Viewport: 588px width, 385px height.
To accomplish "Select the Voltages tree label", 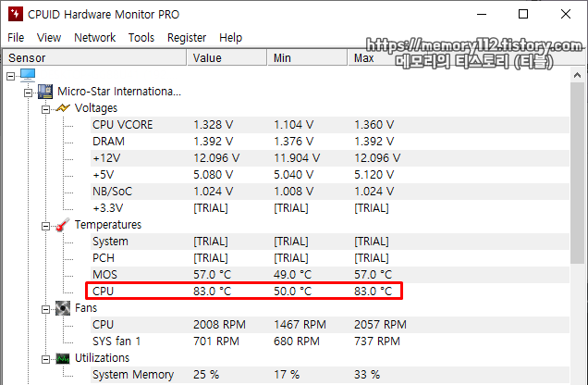I will pos(96,108).
